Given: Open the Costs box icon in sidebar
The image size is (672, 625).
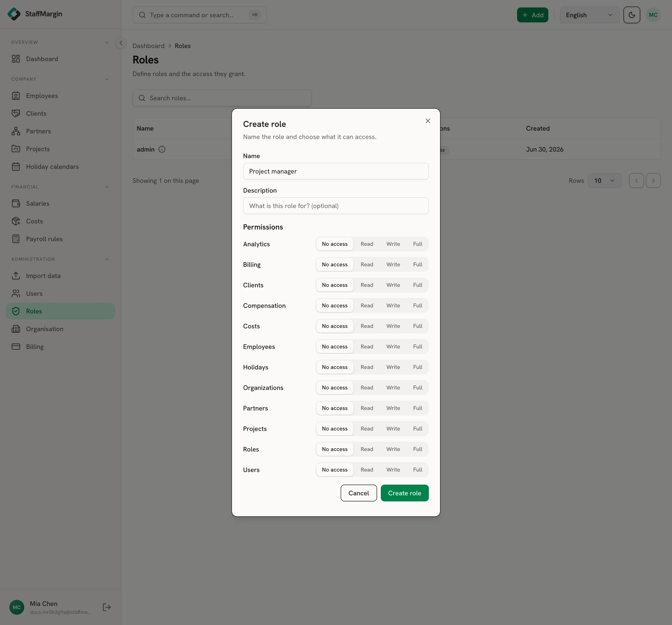Looking at the screenshot, I should [x=16, y=221].
